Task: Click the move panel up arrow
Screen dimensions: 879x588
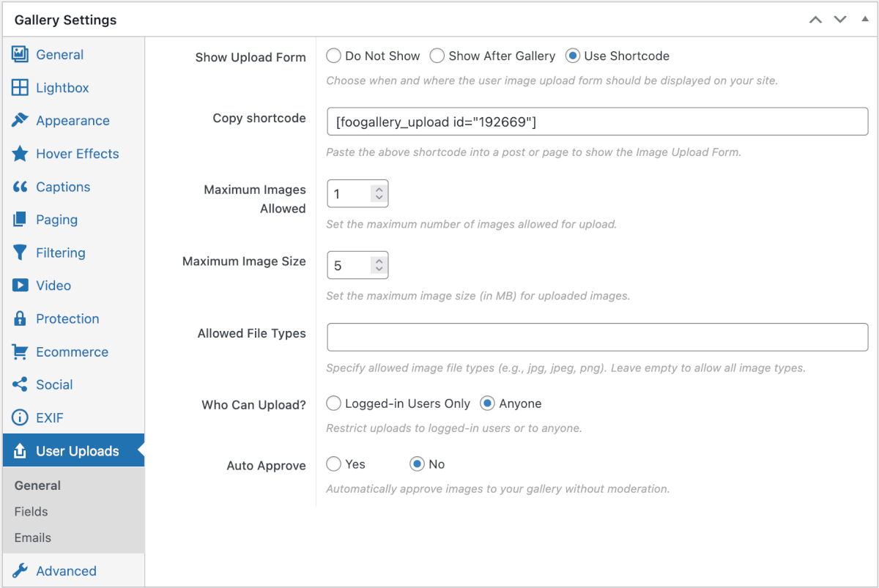Action: 815,20
